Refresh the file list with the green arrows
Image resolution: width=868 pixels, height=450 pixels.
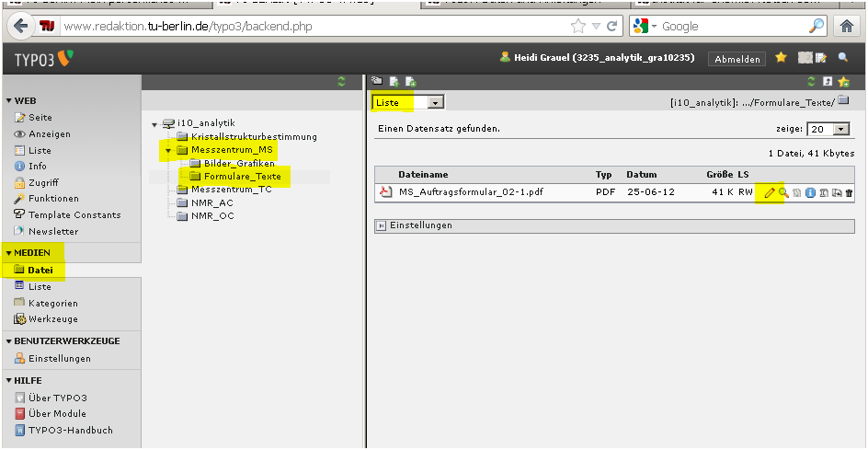pos(811,82)
